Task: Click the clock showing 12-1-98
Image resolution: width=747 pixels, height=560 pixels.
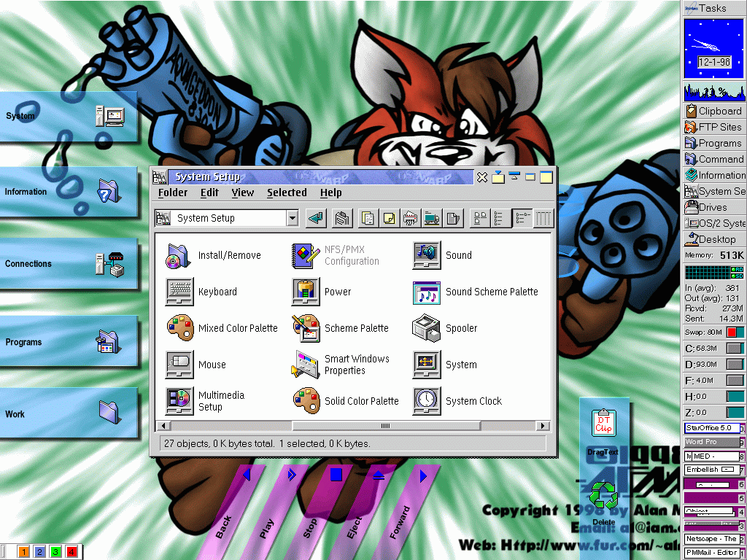Action: pos(713,49)
